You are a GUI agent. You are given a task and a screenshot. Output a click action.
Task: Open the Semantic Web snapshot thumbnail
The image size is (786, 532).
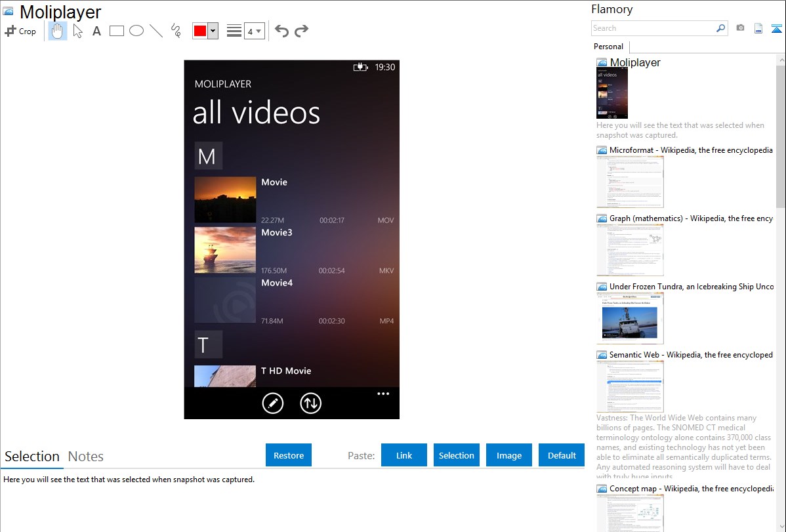630,386
